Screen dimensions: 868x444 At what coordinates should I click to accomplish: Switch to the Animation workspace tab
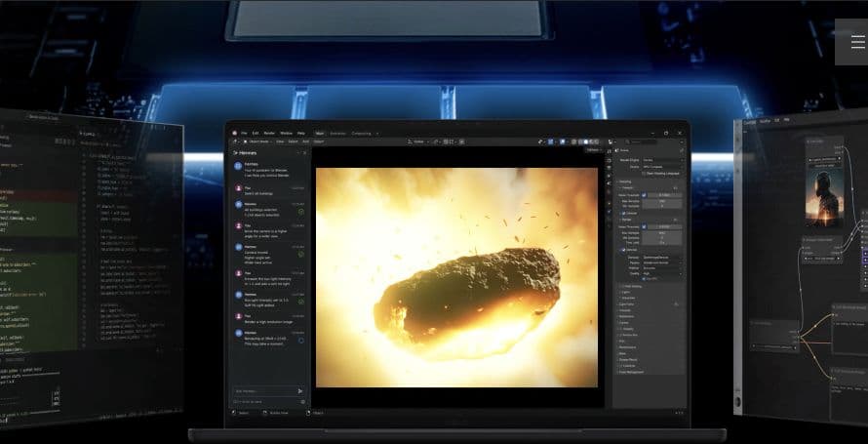(337, 134)
